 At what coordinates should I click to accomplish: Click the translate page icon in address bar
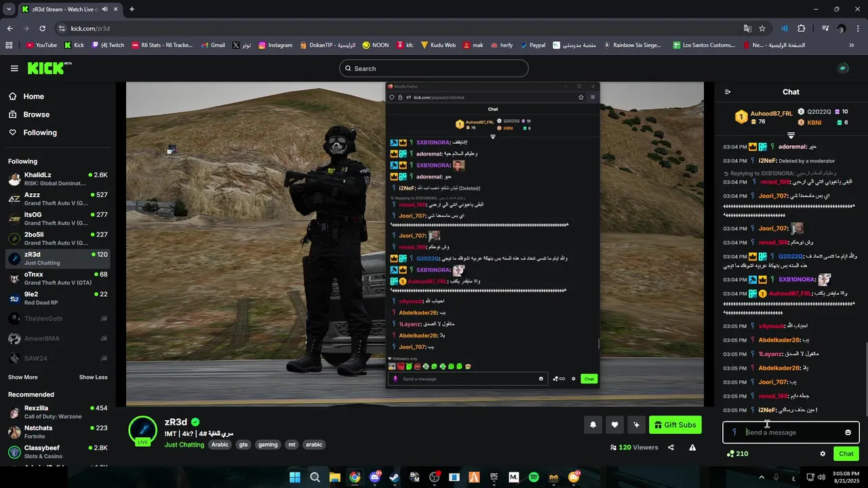747,28
